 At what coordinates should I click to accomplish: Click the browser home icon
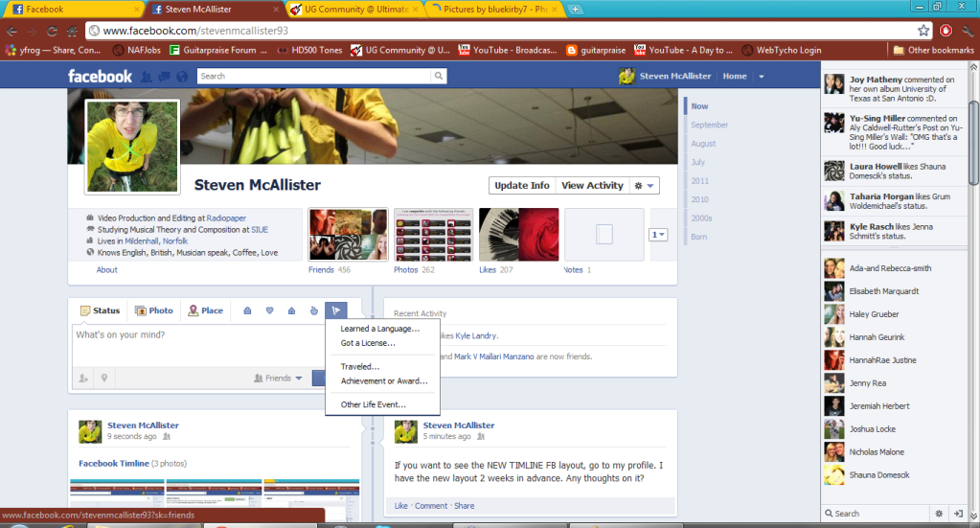point(73,31)
